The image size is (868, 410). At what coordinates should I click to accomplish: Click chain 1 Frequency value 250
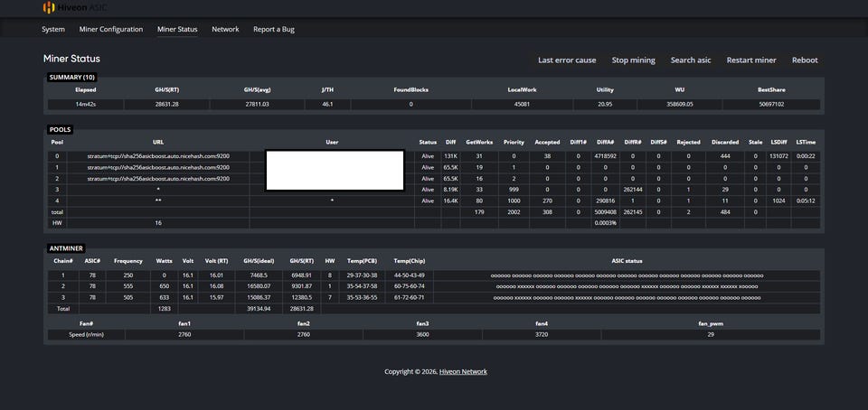127,275
